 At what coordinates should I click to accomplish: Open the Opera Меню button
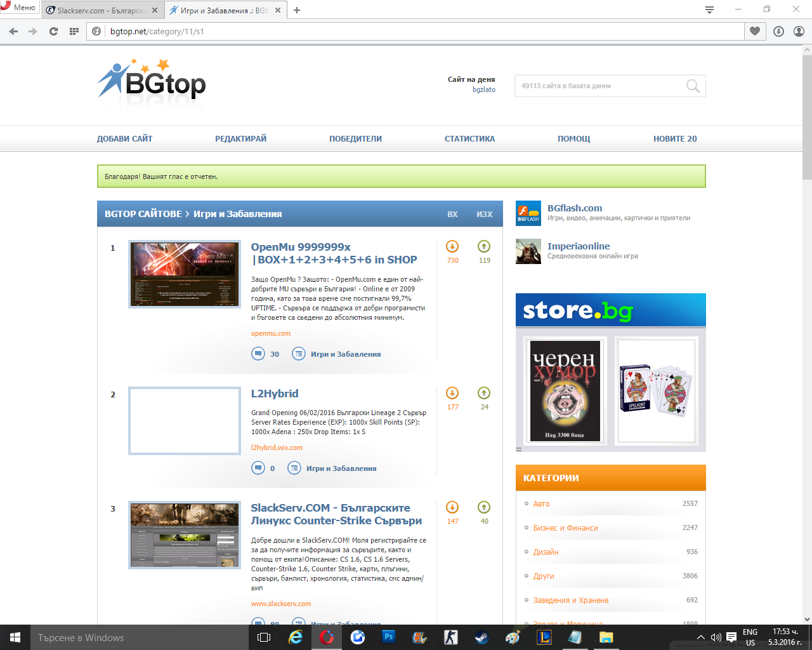(18, 8)
